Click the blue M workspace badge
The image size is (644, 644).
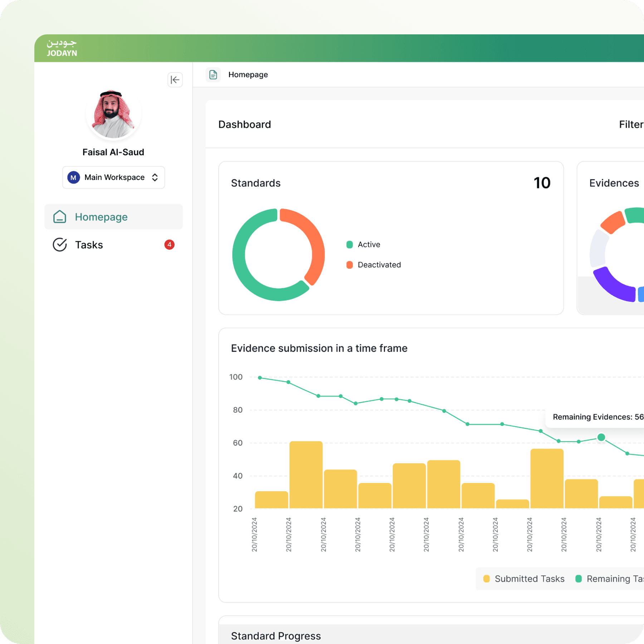pos(73,177)
